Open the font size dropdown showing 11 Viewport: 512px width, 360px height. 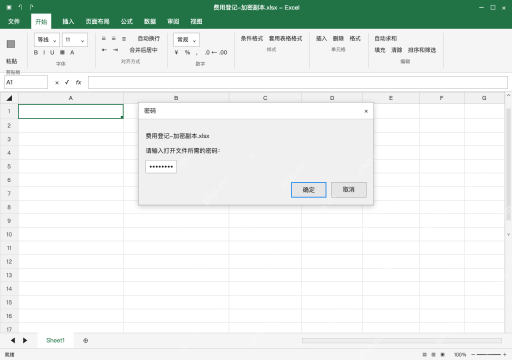(x=75, y=40)
